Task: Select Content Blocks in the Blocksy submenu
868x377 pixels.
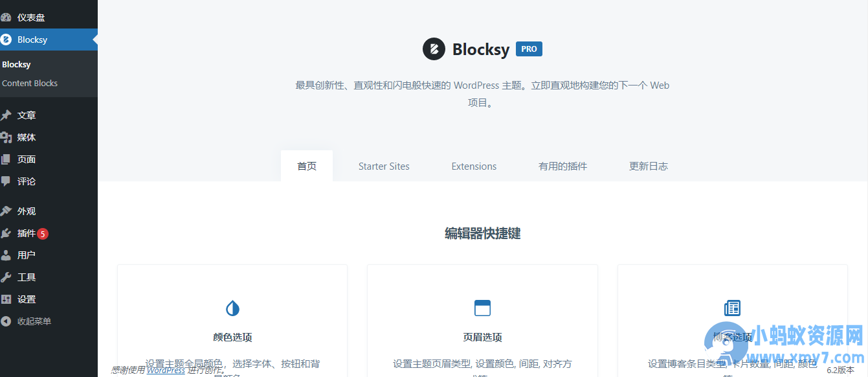Action: coord(30,83)
